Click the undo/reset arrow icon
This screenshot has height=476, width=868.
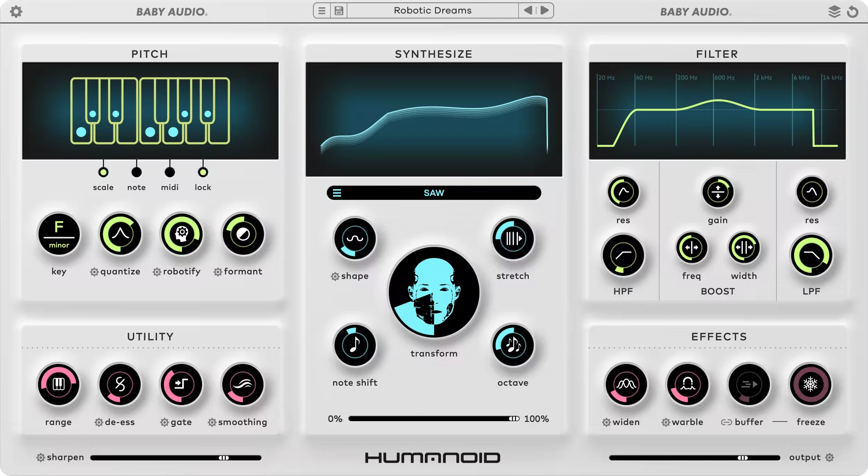(x=852, y=11)
